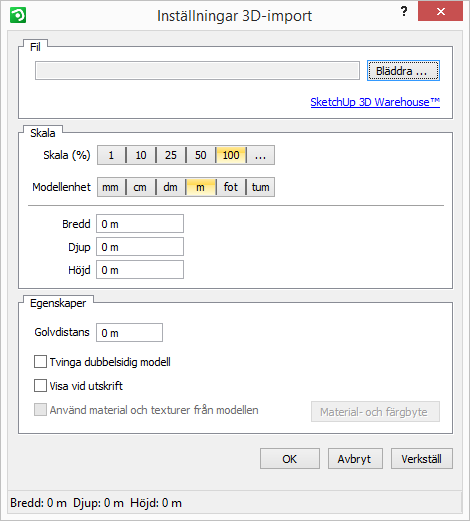The height and width of the screenshot is (521, 470).
Task: Click the green application icon in title bar
Action: (18, 16)
